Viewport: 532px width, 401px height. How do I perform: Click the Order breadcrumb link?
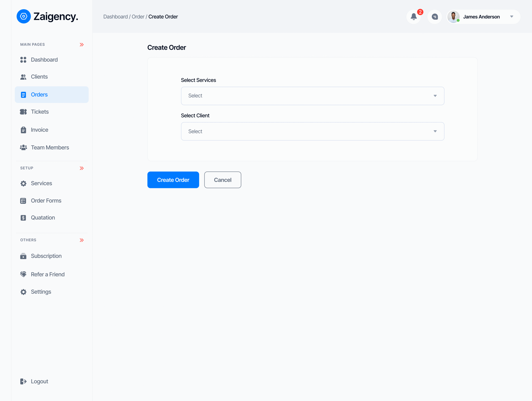(138, 17)
